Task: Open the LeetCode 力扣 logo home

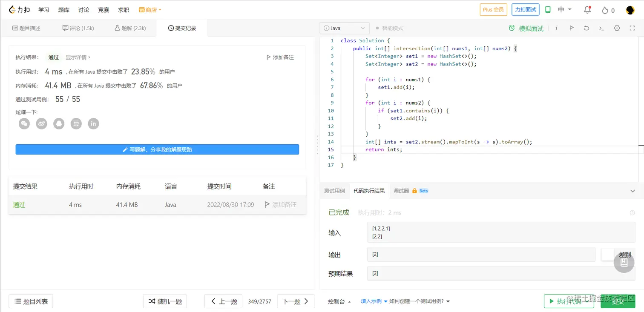Action: (20, 10)
